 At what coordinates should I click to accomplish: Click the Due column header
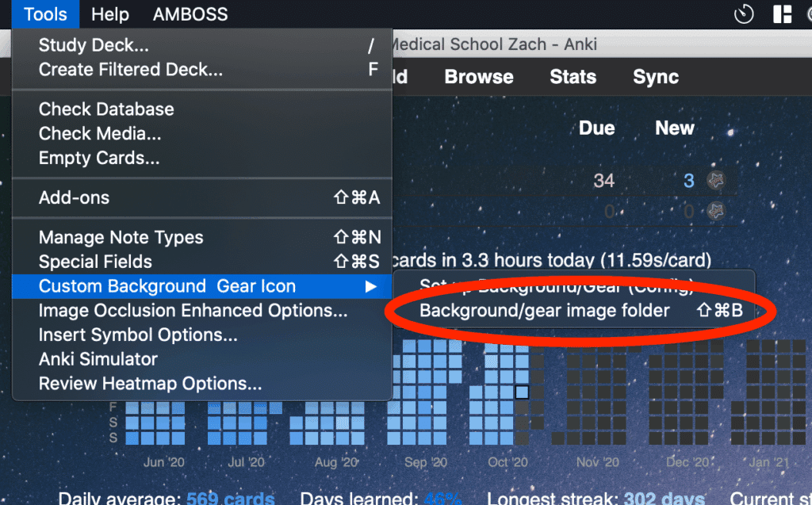pyautogui.click(x=596, y=128)
